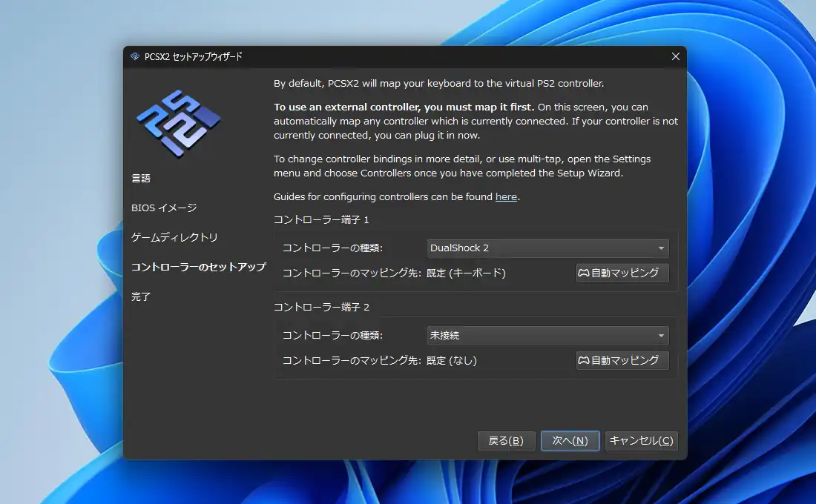Image resolution: width=816 pixels, height=504 pixels.
Task: Click the large PCSX2 logo in the sidebar
Action: (178, 122)
